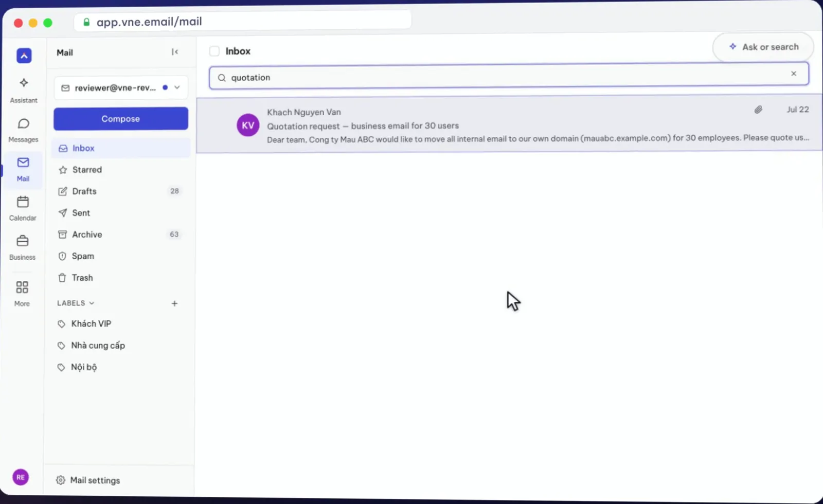Click the Ask or search button
The width and height of the screenshot is (823, 504).
[763, 47]
